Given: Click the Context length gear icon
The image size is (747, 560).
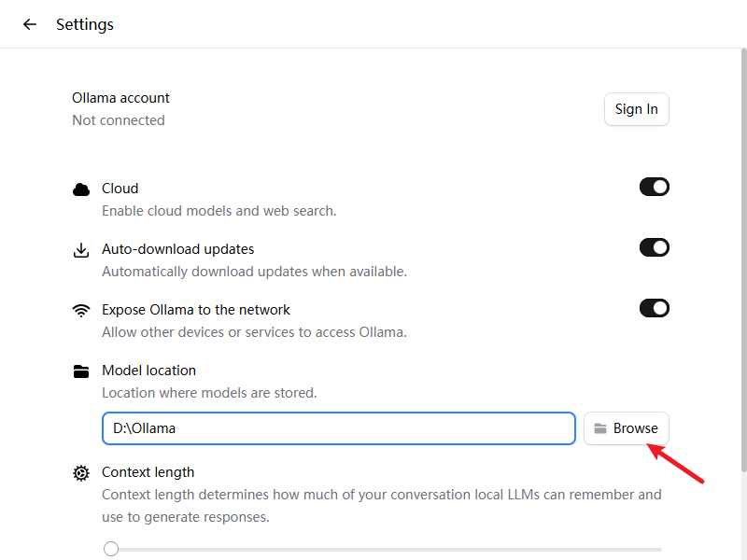Looking at the screenshot, I should (x=81, y=473).
